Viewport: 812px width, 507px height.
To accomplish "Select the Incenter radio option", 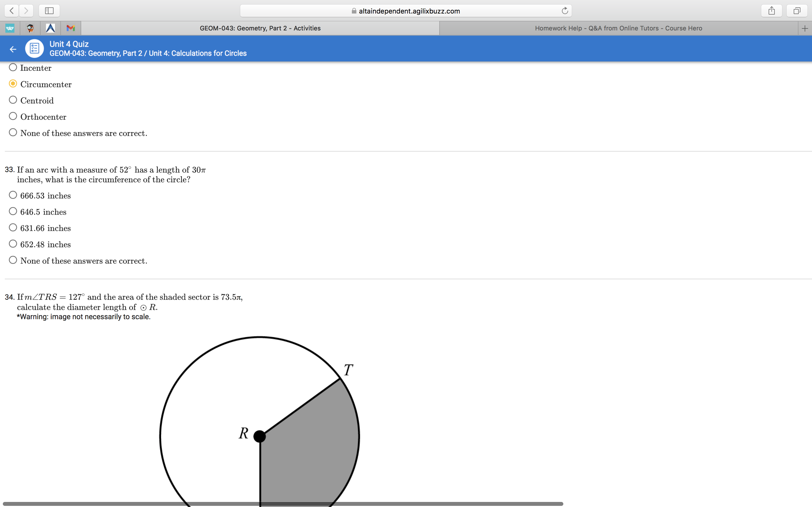I will pos(13,67).
